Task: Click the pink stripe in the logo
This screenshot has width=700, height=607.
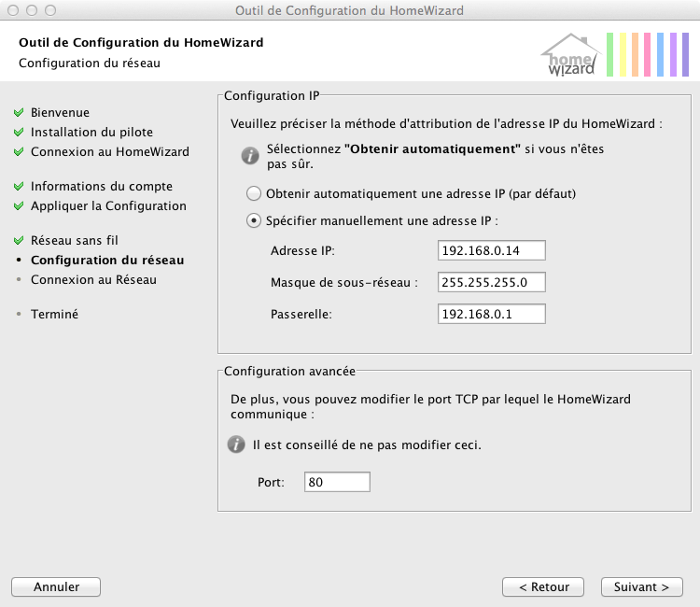Action: coord(648,54)
